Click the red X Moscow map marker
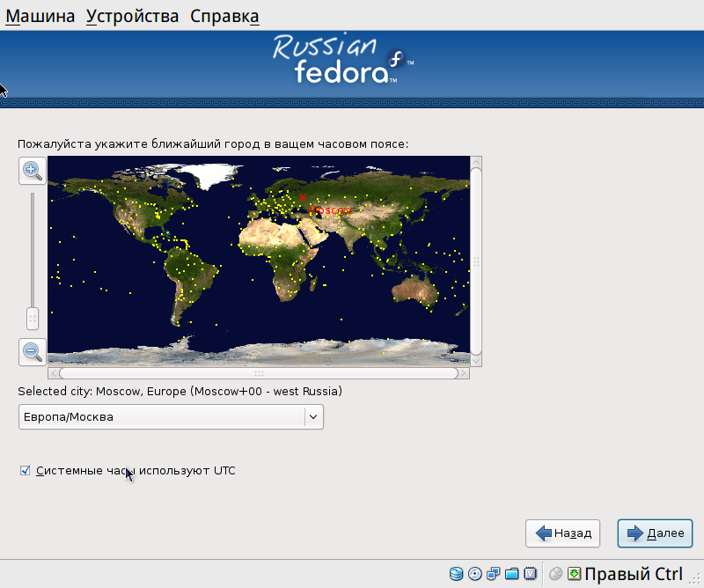The height and width of the screenshot is (588, 704). pos(303,197)
